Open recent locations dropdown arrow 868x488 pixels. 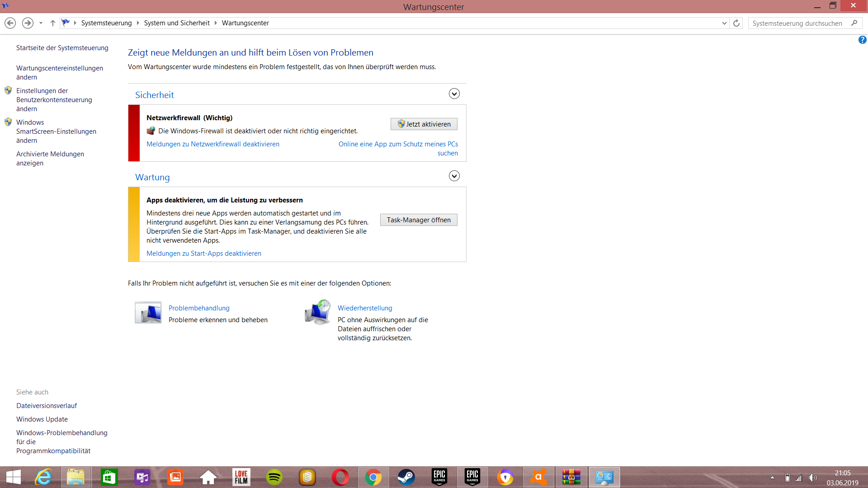pos(41,23)
